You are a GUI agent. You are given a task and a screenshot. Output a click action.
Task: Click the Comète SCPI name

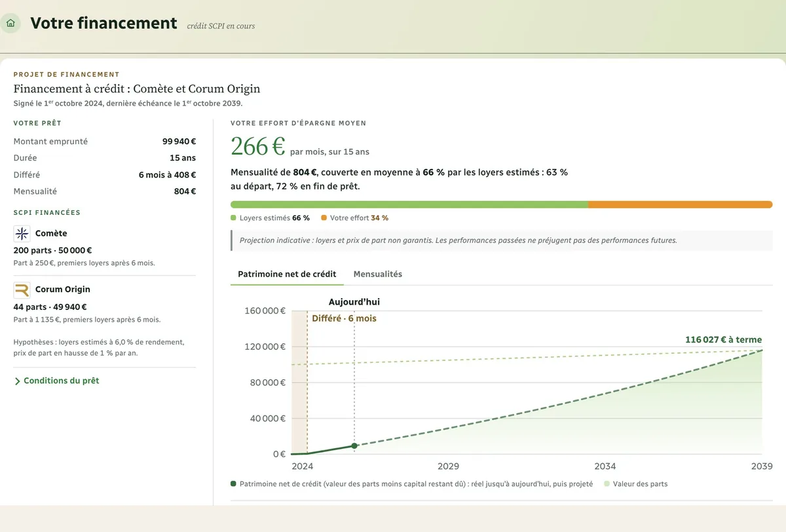click(51, 233)
